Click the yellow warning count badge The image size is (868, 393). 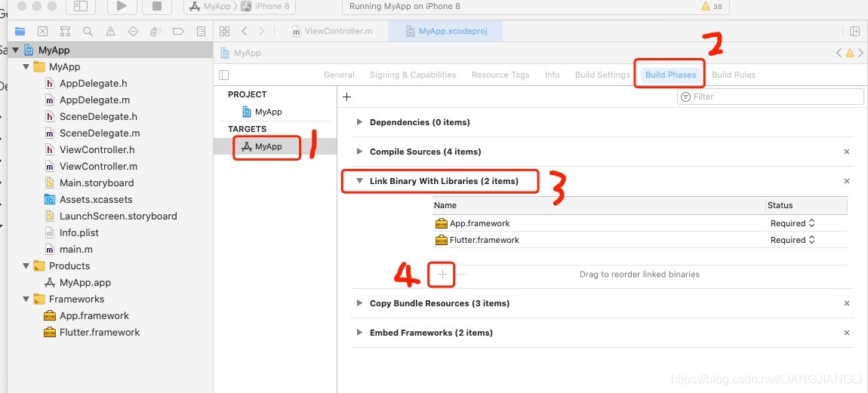coord(711,6)
